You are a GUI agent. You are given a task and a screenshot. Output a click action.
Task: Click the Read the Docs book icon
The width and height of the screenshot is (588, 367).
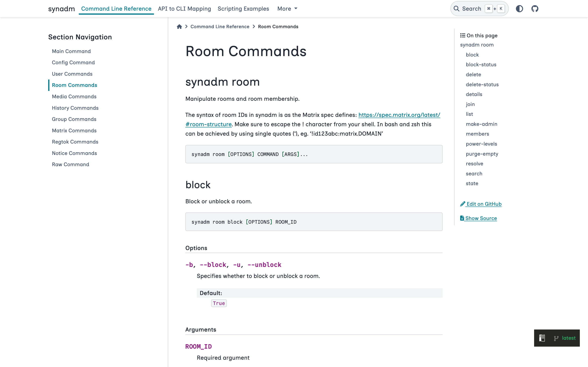[542, 338]
